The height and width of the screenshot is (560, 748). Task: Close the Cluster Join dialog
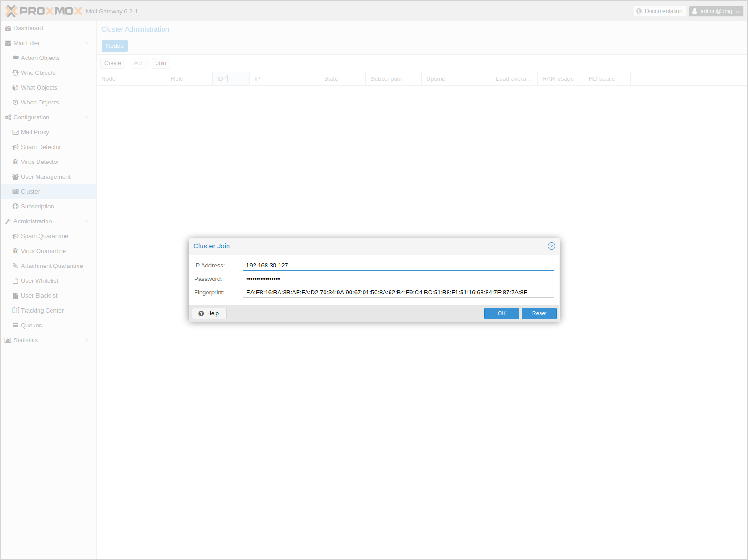click(551, 246)
